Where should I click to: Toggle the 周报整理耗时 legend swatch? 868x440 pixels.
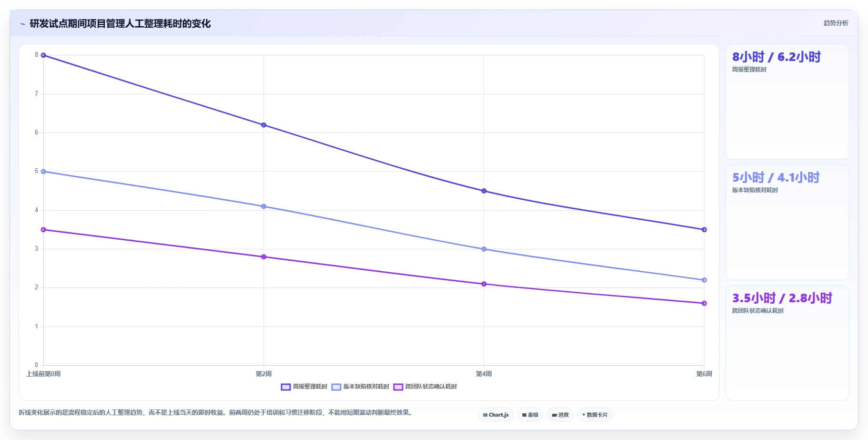[x=286, y=387]
